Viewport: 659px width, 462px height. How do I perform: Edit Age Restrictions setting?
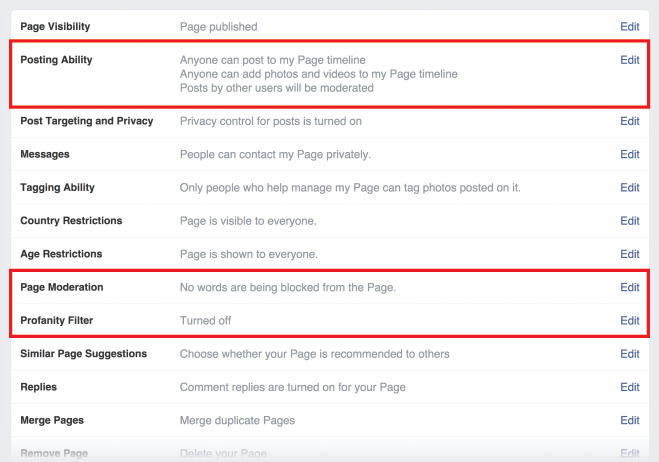click(x=630, y=254)
